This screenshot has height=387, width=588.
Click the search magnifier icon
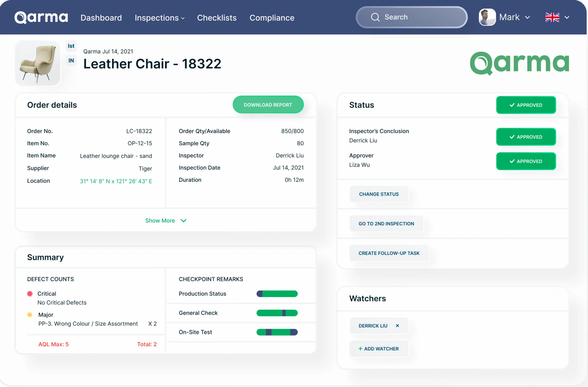375,17
